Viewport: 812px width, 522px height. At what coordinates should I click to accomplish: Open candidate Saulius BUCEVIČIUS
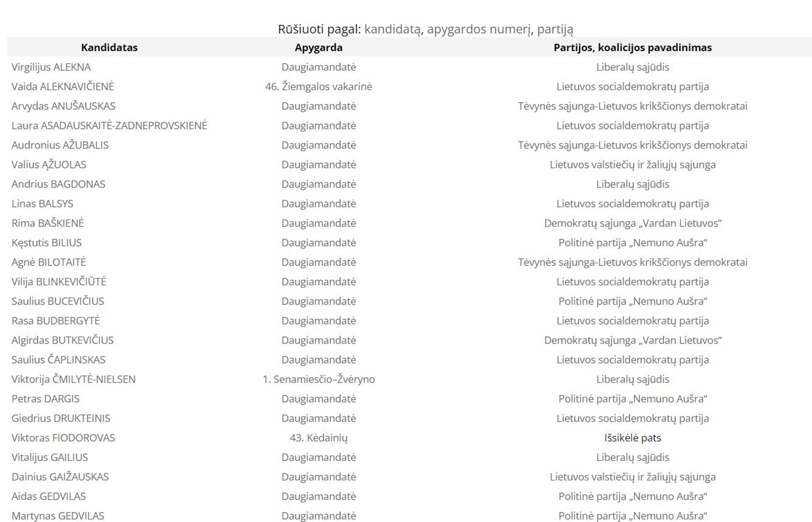point(58,301)
